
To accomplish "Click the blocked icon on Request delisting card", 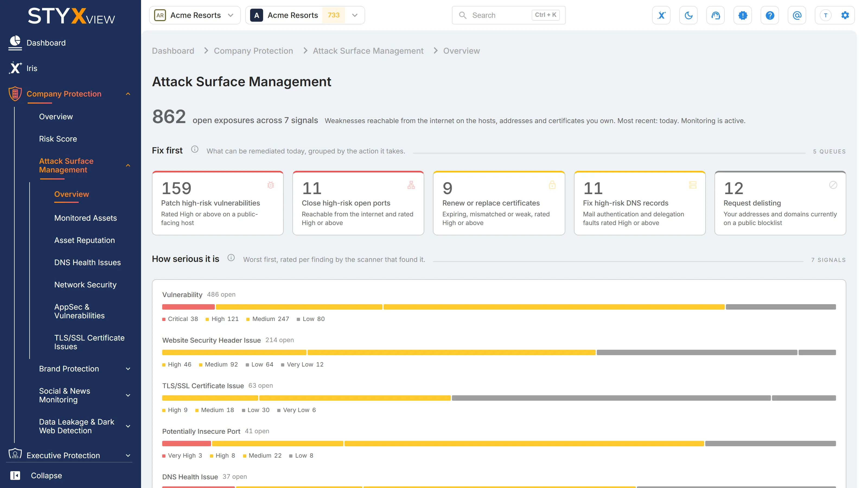I will pos(833,185).
